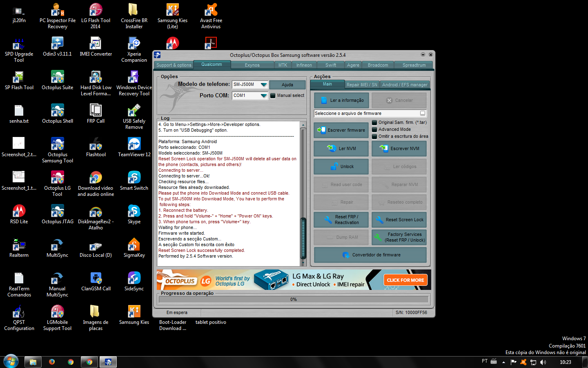The image size is (588, 368).
Task: Open Octoplus Shell shortcut
Action: coord(57,114)
